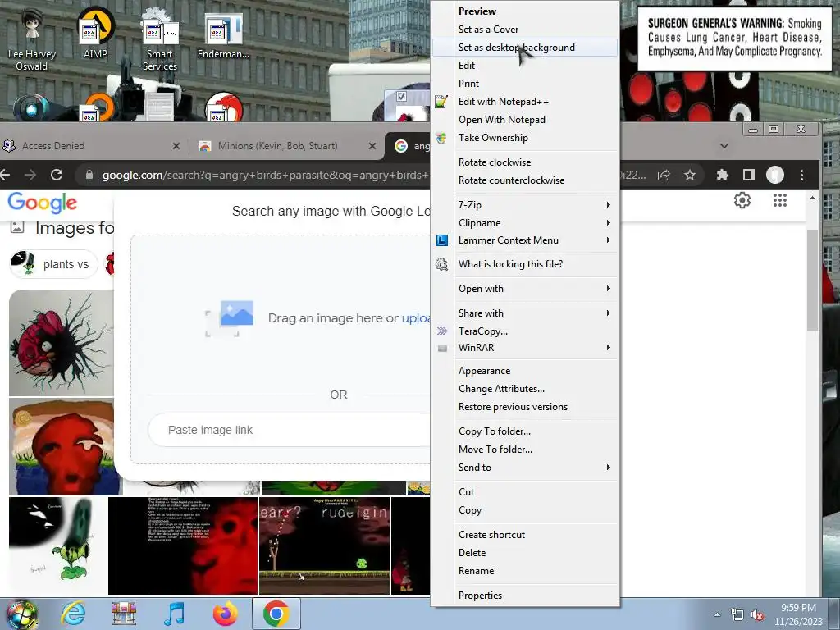Open Chrome extensions puzzle icon
Viewport: 840px width, 630px height.
[722, 175]
